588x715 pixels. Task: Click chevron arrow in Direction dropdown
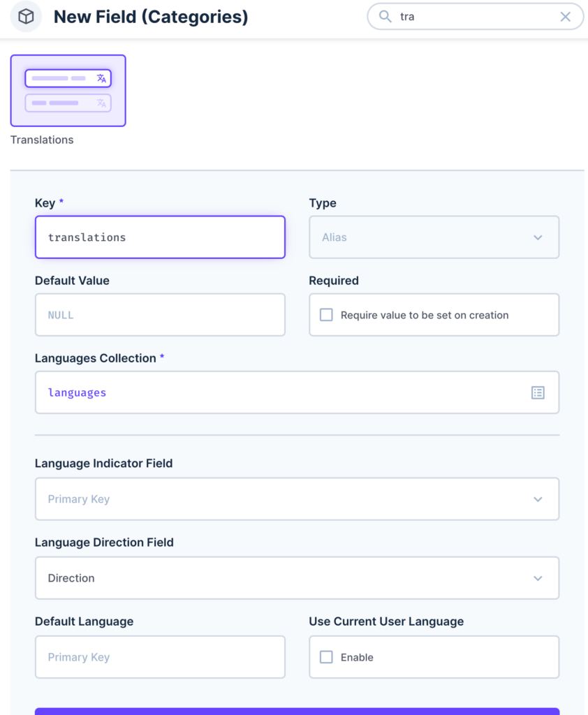[x=538, y=578]
